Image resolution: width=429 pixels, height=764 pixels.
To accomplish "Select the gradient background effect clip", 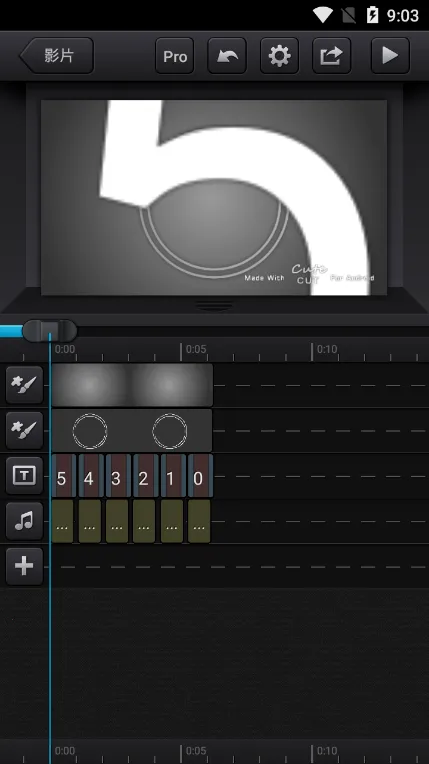I will coord(132,385).
